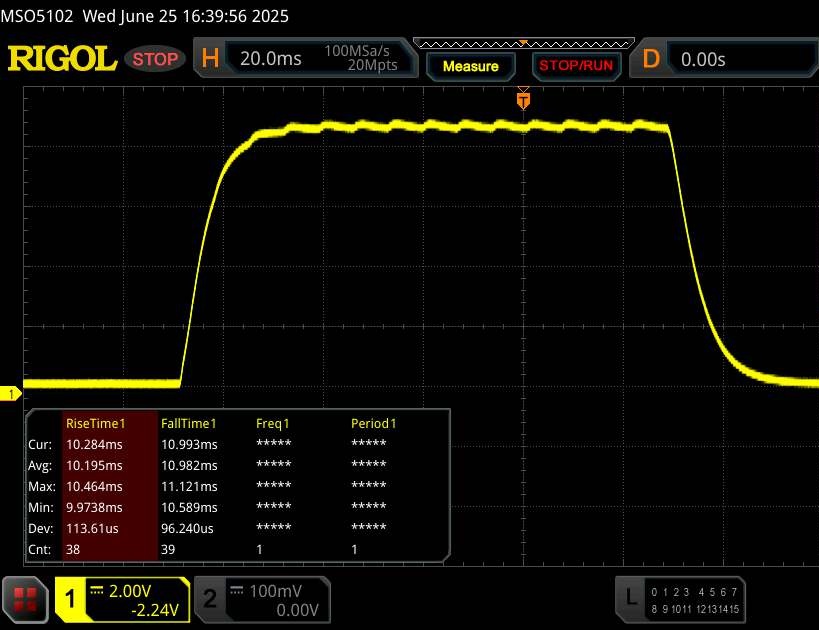Viewport: 819px width, 630px height.
Task: Enable channel 2 label 100mV
Action: [275, 591]
